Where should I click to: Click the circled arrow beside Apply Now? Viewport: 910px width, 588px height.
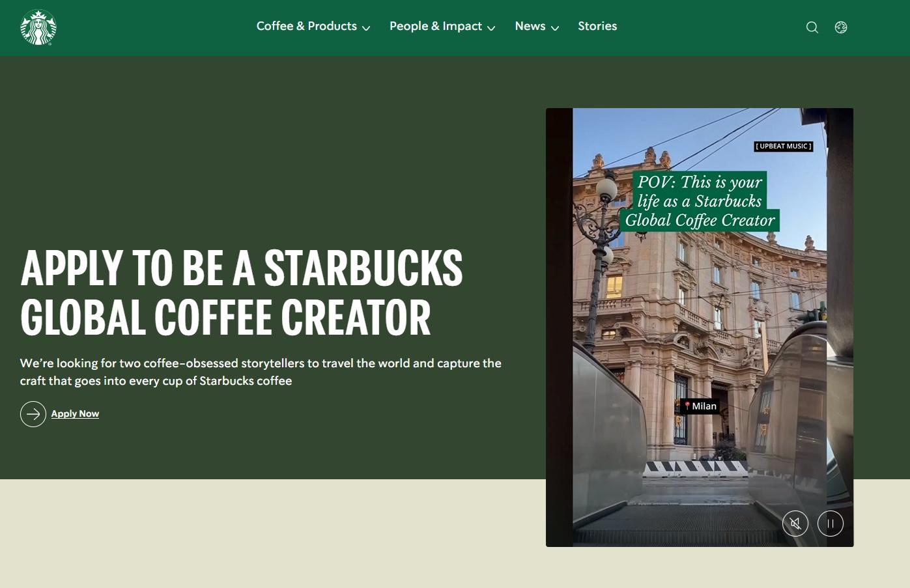(x=33, y=414)
